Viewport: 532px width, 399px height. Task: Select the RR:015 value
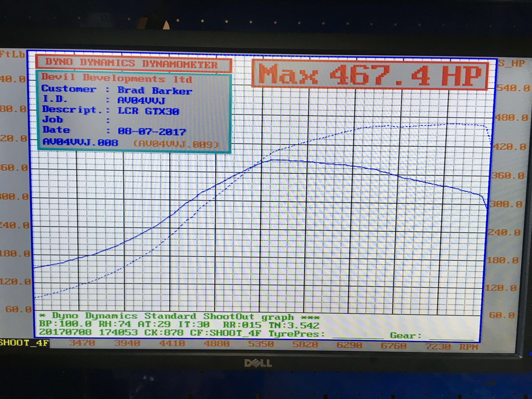(x=242, y=325)
